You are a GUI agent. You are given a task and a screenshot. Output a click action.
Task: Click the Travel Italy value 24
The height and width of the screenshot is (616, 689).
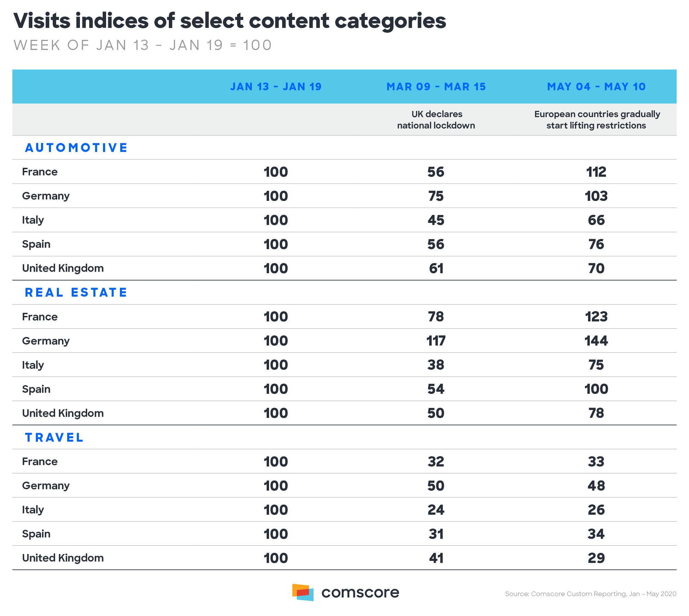click(x=436, y=510)
